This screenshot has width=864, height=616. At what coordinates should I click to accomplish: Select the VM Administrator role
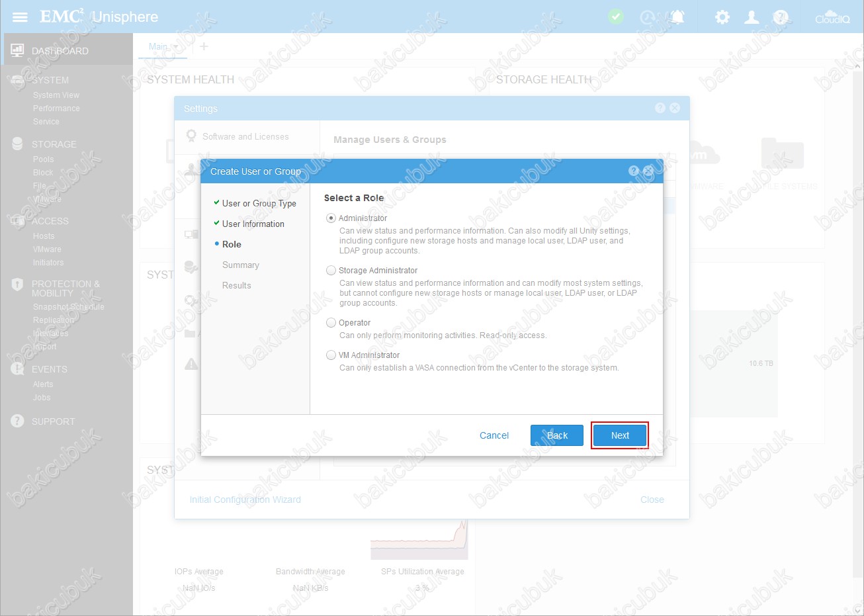pos(331,355)
